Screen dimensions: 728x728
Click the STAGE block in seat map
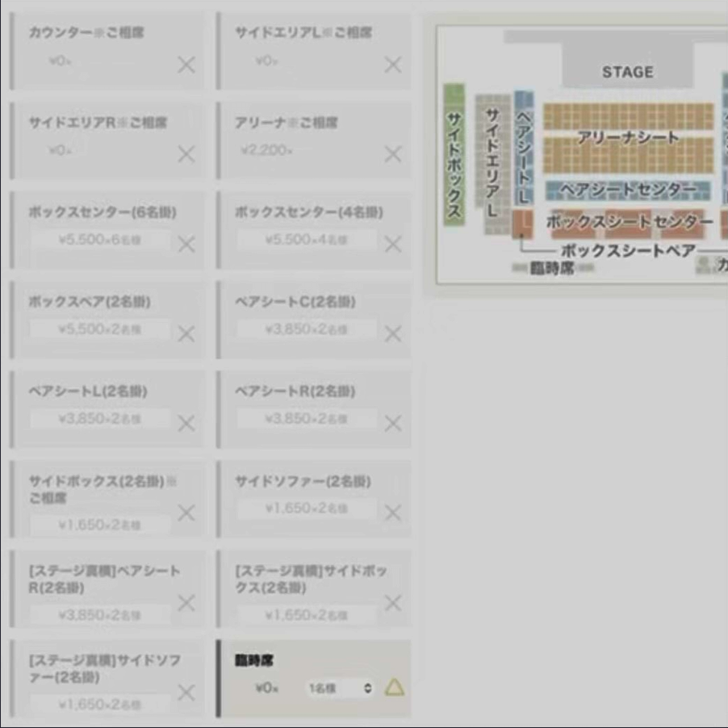[627, 71]
